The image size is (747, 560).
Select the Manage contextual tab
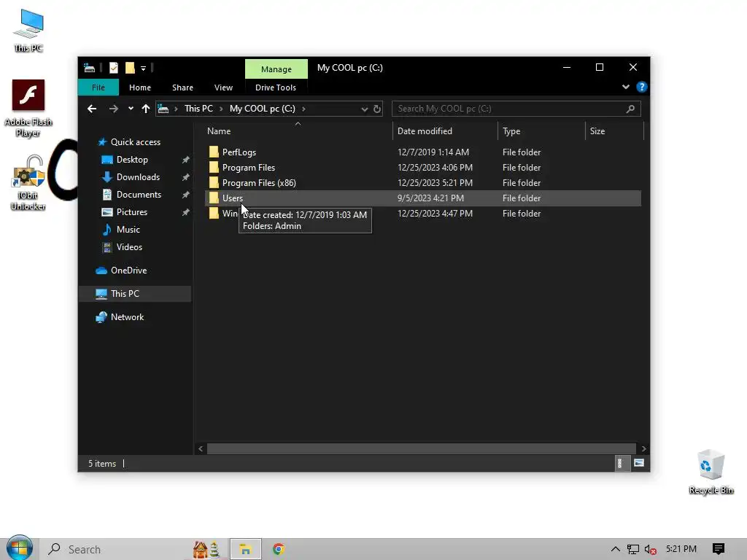tap(276, 69)
